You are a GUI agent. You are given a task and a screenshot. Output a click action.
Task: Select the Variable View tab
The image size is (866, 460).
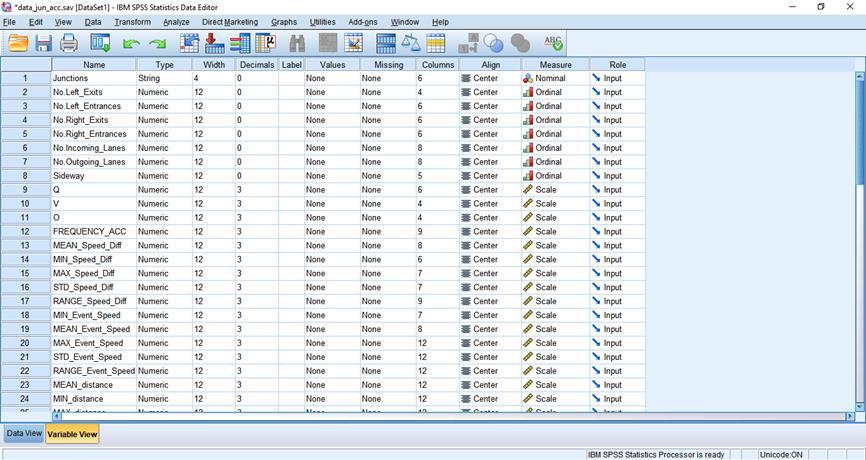click(72, 434)
